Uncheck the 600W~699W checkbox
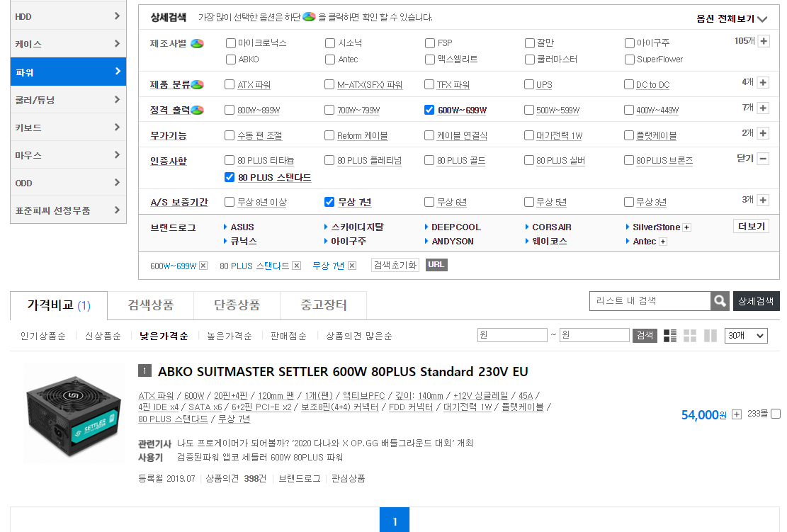The image size is (787, 532). point(429,109)
